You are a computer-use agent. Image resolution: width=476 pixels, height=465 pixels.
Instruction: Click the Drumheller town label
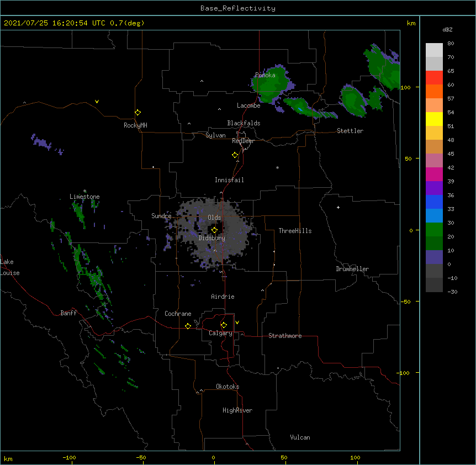point(352,269)
